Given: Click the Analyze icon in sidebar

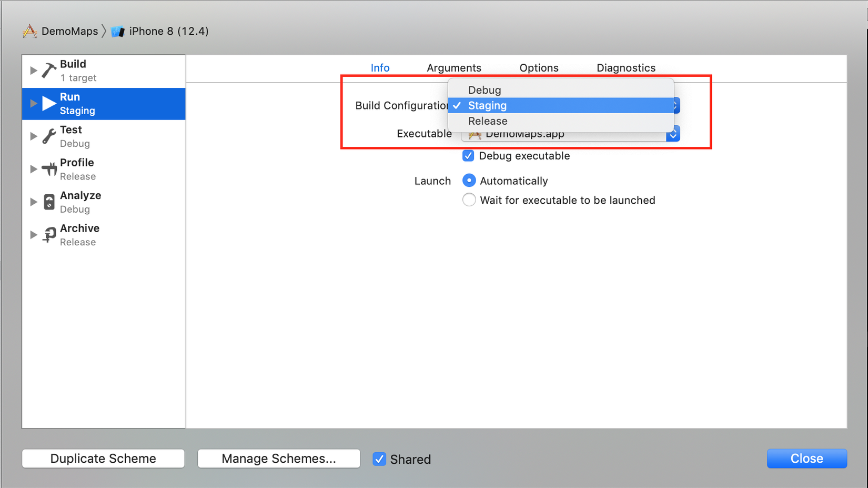Looking at the screenshot, I should pyautogui.click(x=49, y=202).
